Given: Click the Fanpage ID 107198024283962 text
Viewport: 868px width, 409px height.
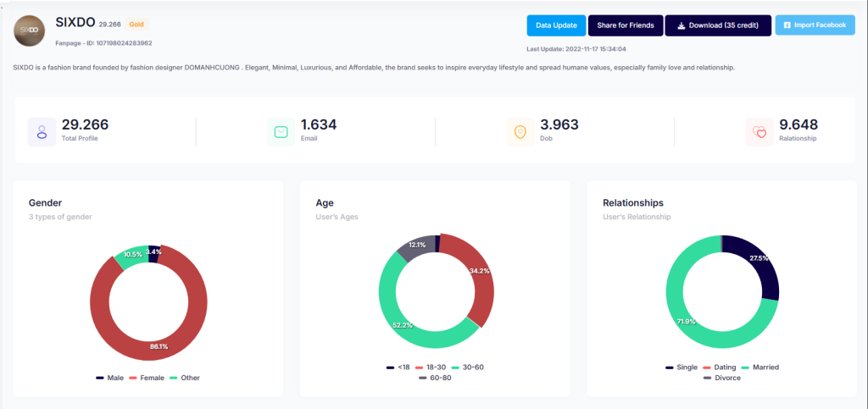Looking at the screenshot, I should (103, 42).
